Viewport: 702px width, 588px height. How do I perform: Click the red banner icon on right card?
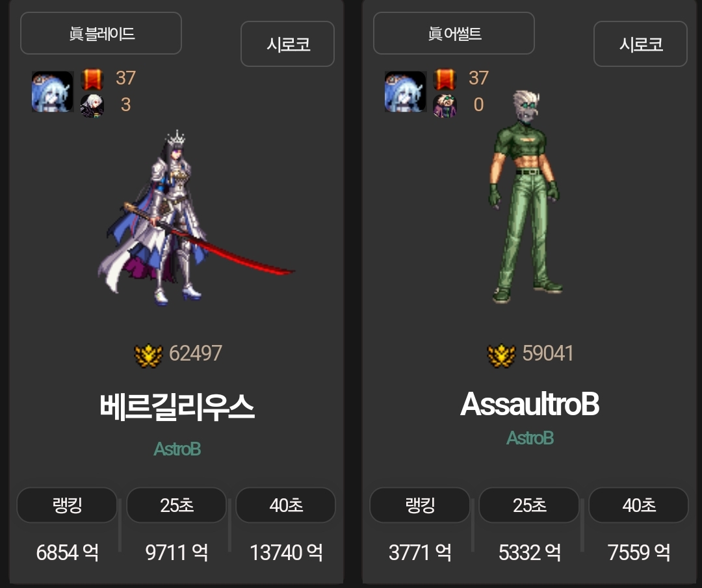(445, 79)
